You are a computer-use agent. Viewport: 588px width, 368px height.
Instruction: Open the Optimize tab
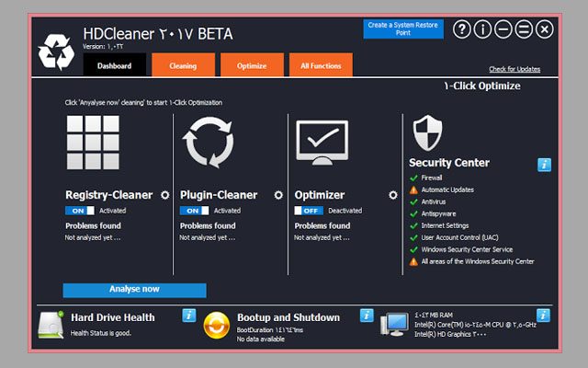(251, 66)
